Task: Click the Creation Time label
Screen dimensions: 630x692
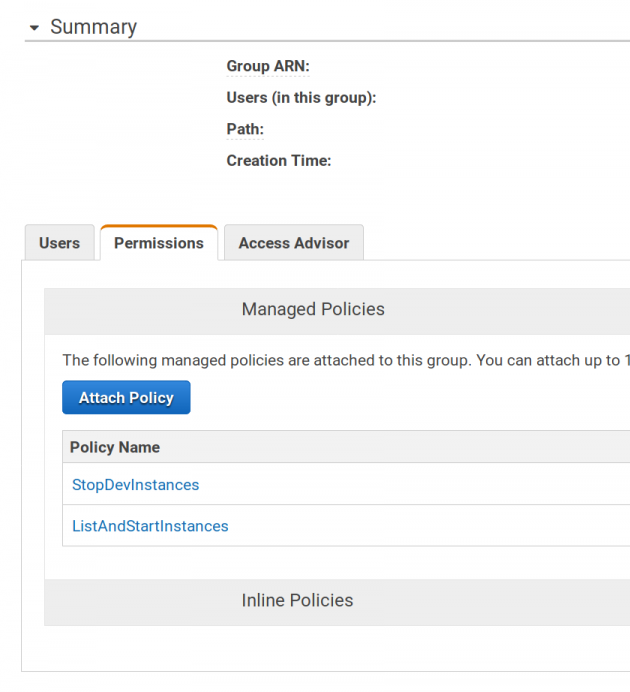Action: pos(278,161)
